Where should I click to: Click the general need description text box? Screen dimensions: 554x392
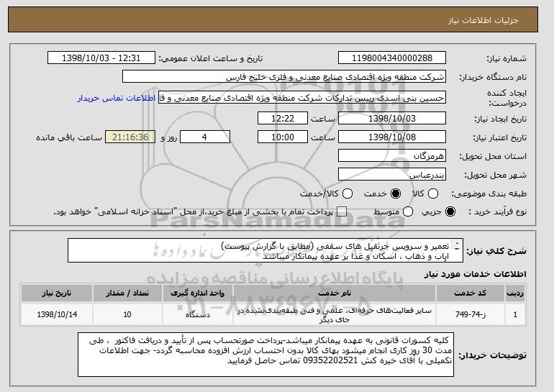265,250
